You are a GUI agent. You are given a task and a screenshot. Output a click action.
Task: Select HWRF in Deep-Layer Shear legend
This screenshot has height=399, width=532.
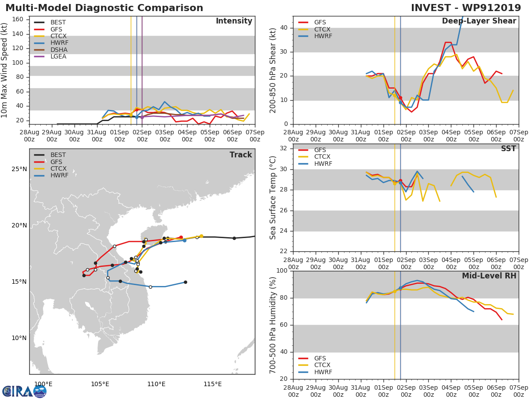click(315, 36)
